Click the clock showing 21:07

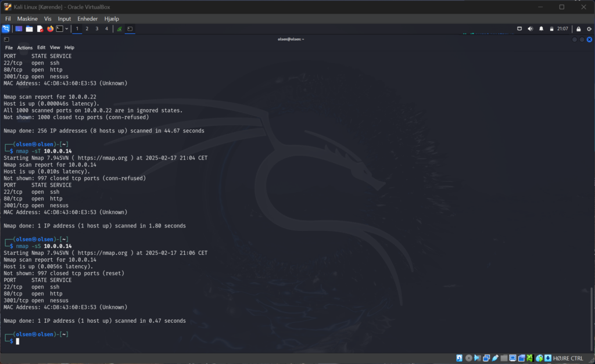pos(563,28)
